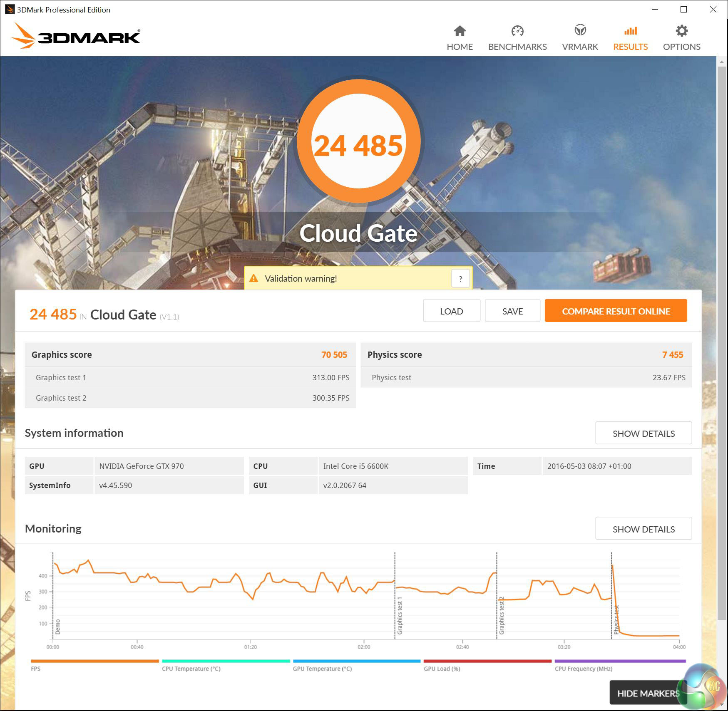This screenshot has height=711, width=728.
Task: Click the SAVE button
Action: tap(512, 311)
